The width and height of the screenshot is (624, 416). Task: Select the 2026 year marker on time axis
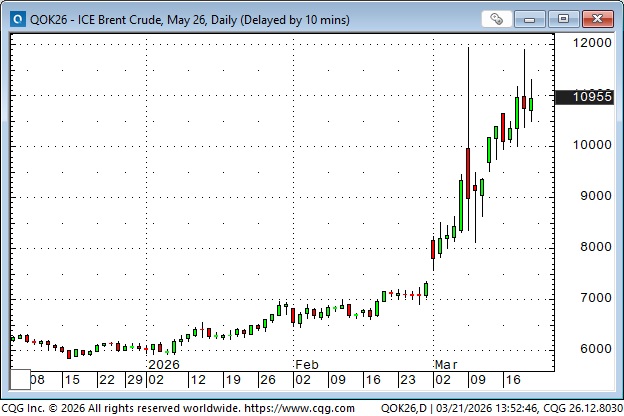163,366
